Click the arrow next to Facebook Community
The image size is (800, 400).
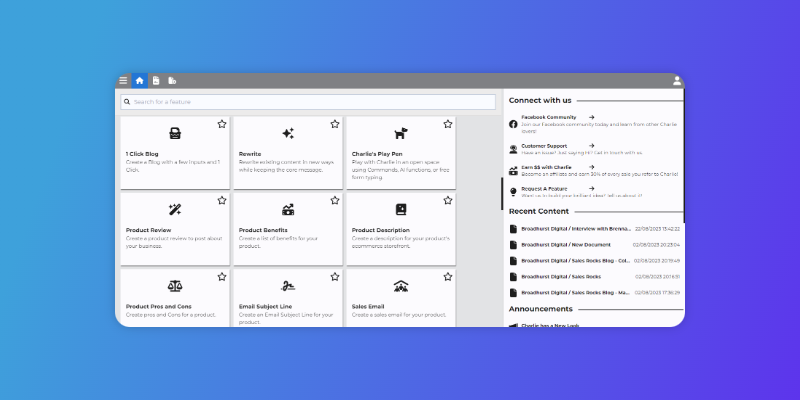point(591,117)
